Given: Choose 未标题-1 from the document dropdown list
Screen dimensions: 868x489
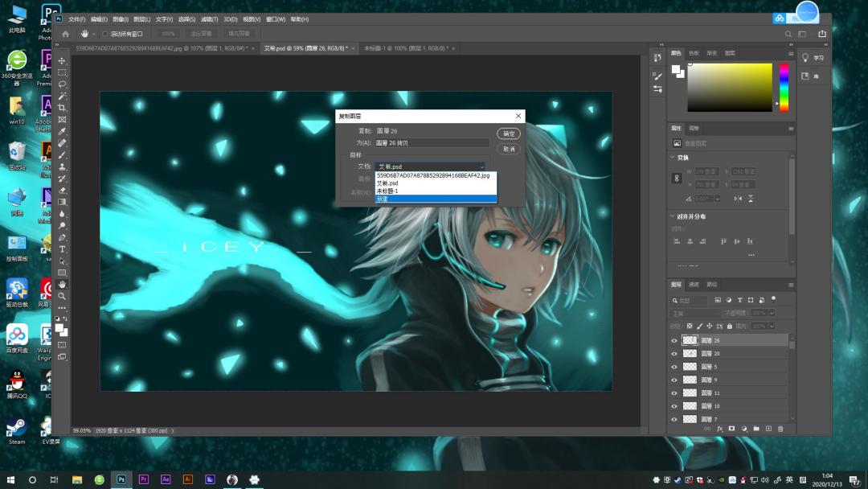Looking at the screenshot, I should pyautogui.click(x=436, y=191).
